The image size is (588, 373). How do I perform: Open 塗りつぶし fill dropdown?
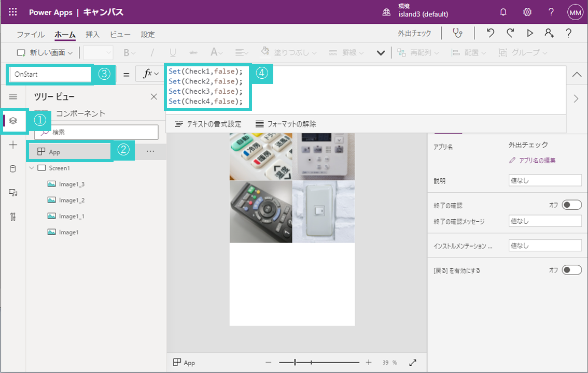click(x=289, y=52)
